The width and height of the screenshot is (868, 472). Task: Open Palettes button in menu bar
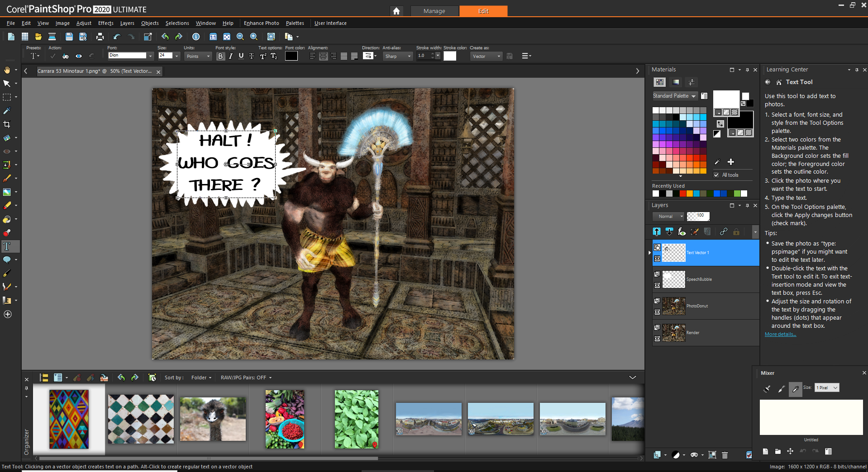click(295, 23)
